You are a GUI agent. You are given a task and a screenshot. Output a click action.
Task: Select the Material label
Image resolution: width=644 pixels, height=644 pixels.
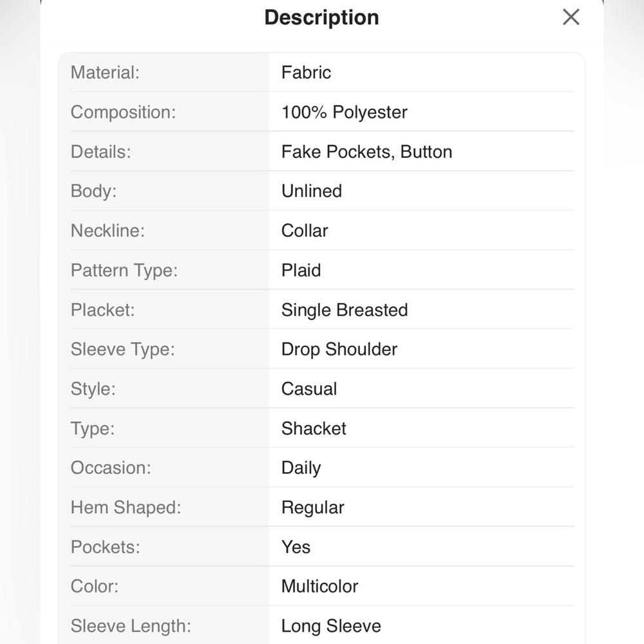[x=105, y=73]
